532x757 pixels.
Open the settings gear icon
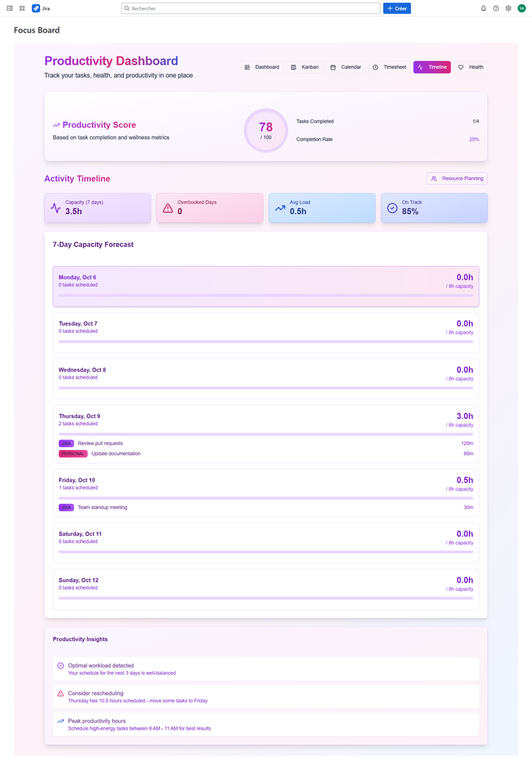(508, 8)
